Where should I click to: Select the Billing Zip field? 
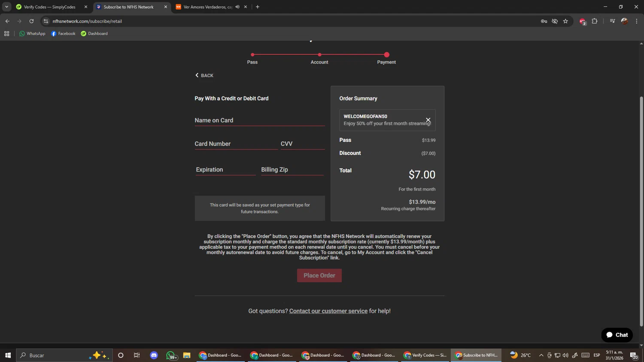292,170
